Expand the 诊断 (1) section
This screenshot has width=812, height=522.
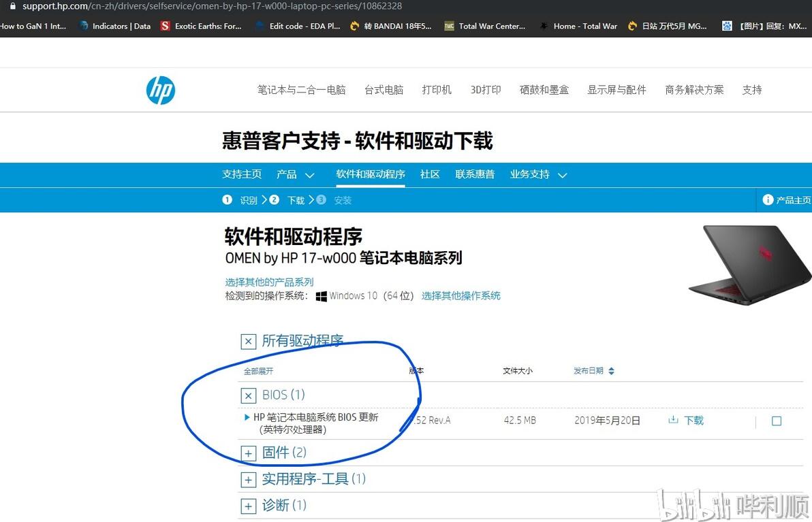249,506
